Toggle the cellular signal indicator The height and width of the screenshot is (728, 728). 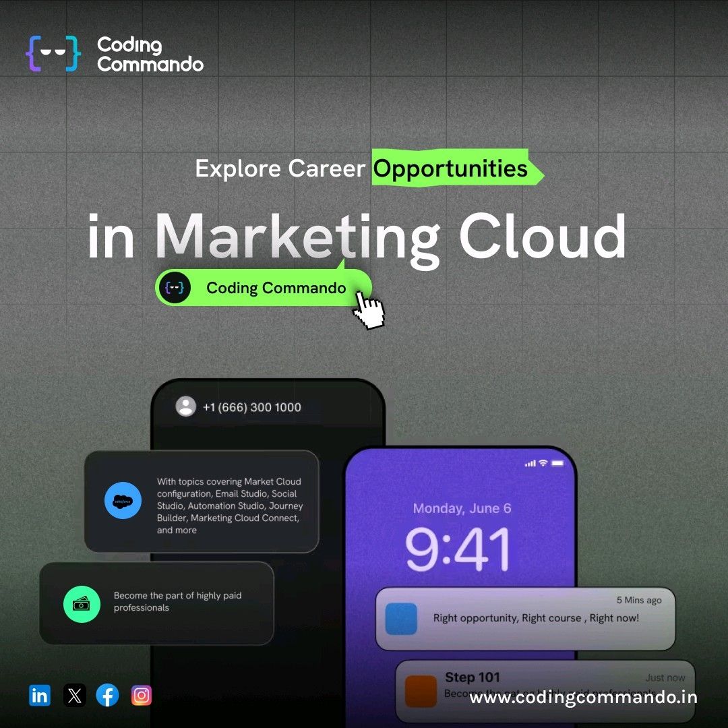[x=532, y=463]
